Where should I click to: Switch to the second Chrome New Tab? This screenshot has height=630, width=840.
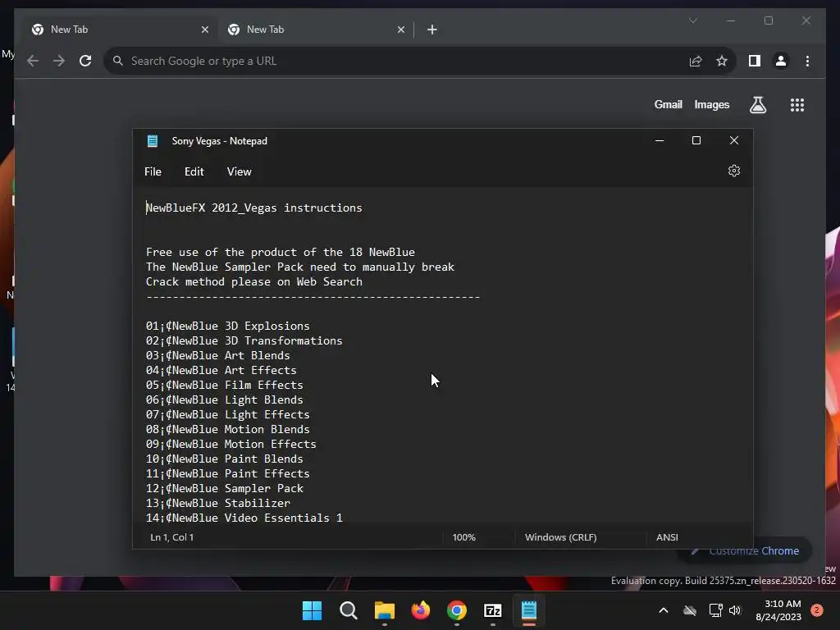316,30
